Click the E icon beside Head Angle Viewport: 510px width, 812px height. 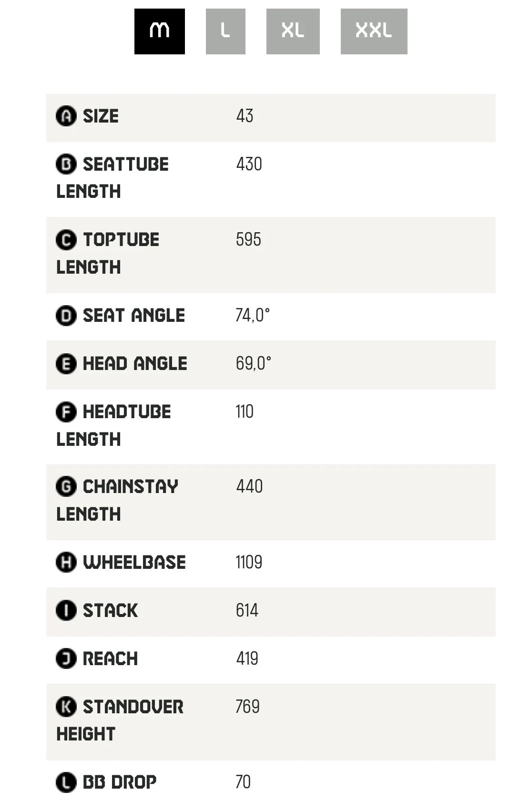pos(66,364)
